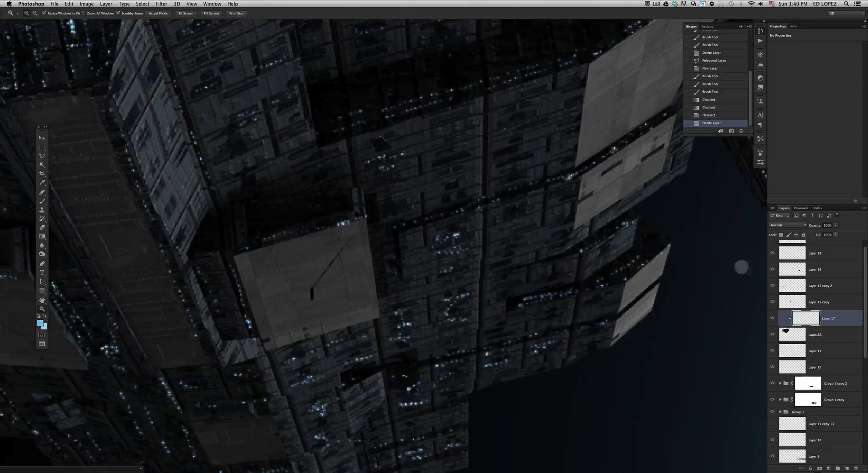Switch to the Actions tab

pyautogui.click(x=707, y=27)
